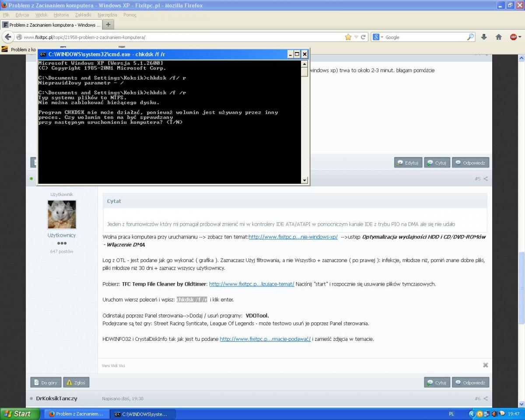Viewport: 525px width, 420px height.
Task: Focus the Firefox address bar
Action: (x=184, y=37)
